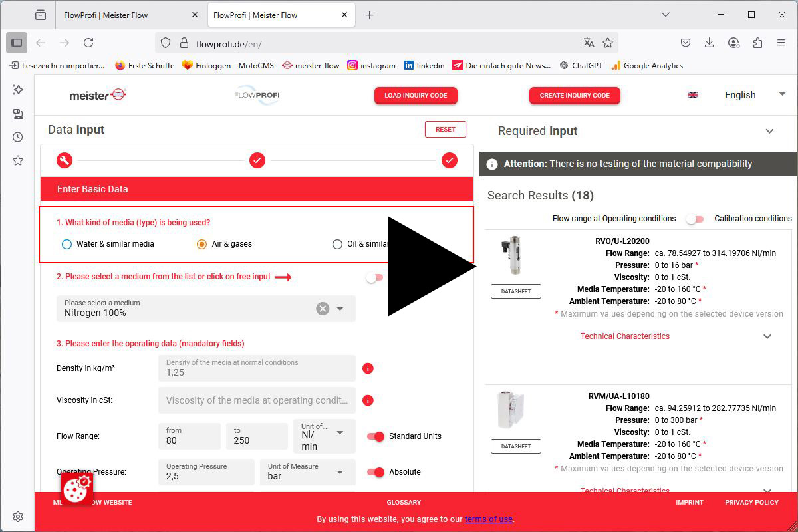Viewport: 798px width, 532px height.
Task: Toggle free input medium switch
Action: (374, 277)
